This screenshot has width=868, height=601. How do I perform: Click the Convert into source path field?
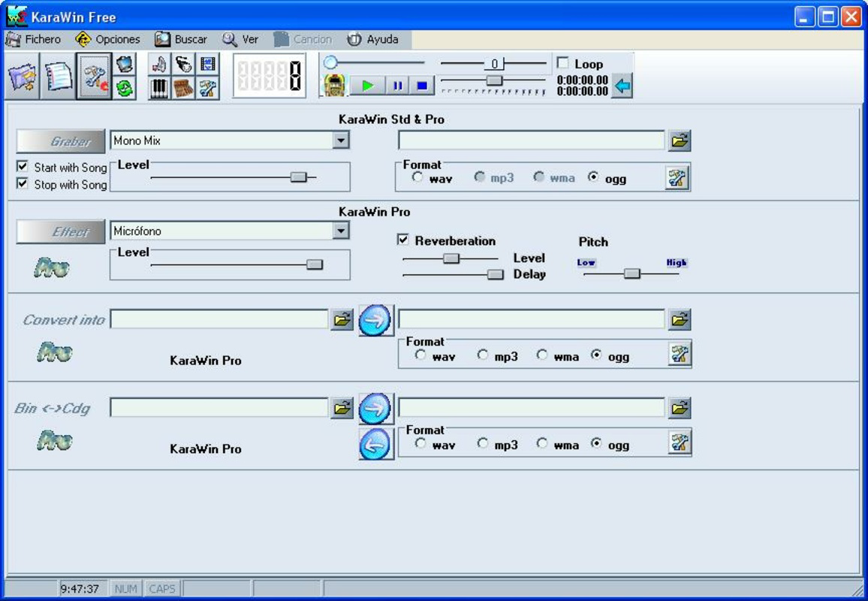click(219, 319)
